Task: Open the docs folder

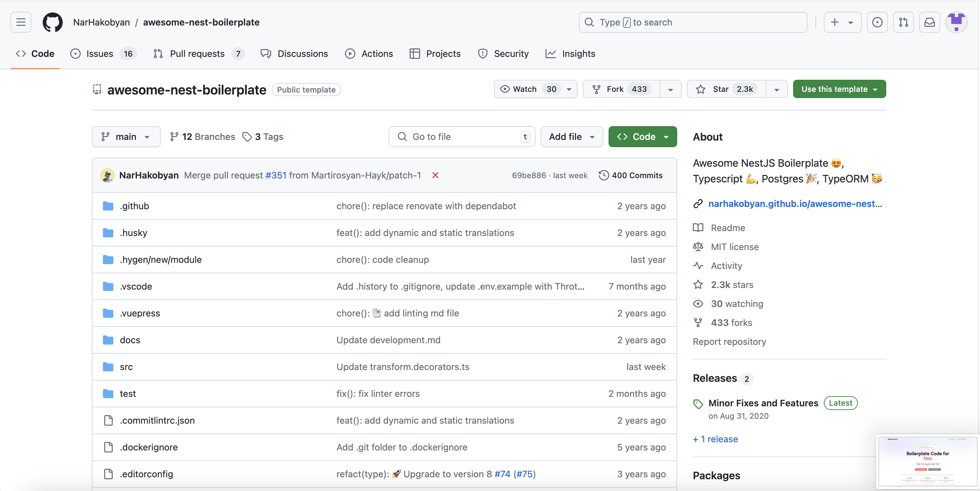Action: (130, 340)
